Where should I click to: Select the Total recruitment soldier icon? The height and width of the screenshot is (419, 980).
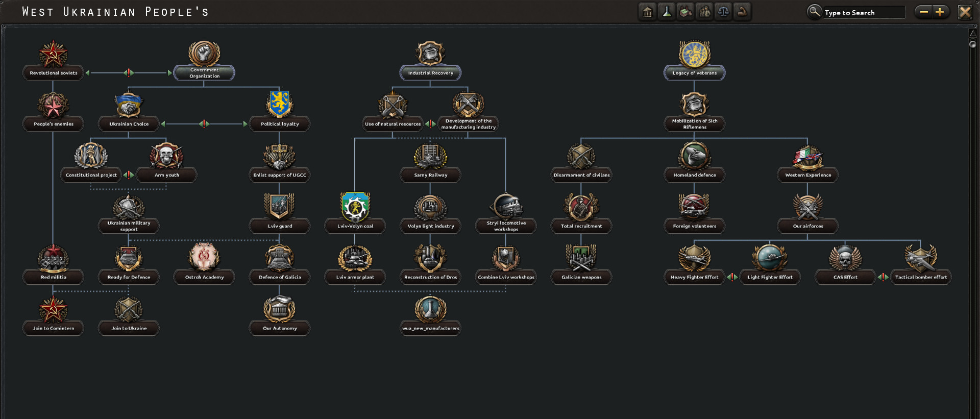tap(581, 207)
